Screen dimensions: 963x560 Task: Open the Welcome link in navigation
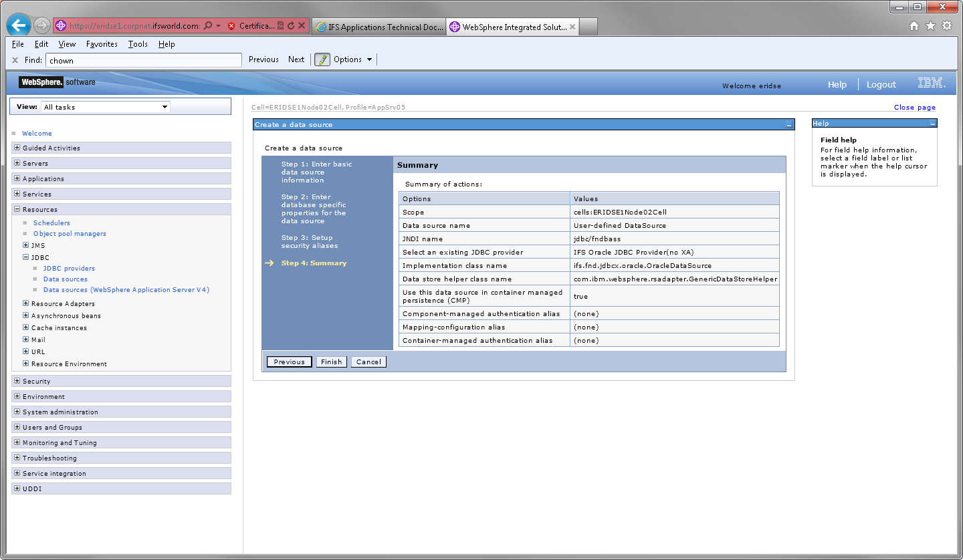pyautogui.click(x=37, y=133)
